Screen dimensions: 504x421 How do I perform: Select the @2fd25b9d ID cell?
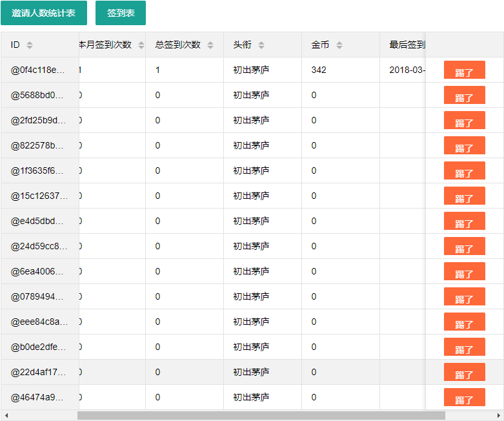pyautogui.click(x=40, y=120)
